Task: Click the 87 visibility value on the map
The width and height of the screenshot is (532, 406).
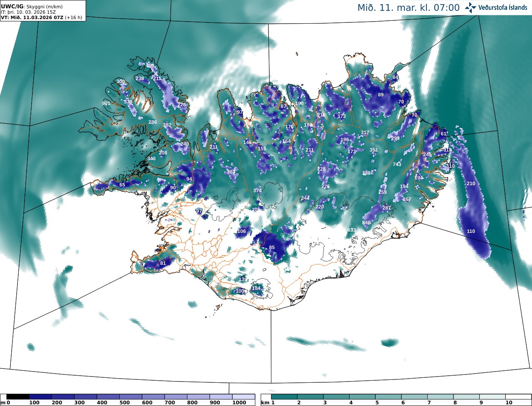Action: click(x=283, y=106)
